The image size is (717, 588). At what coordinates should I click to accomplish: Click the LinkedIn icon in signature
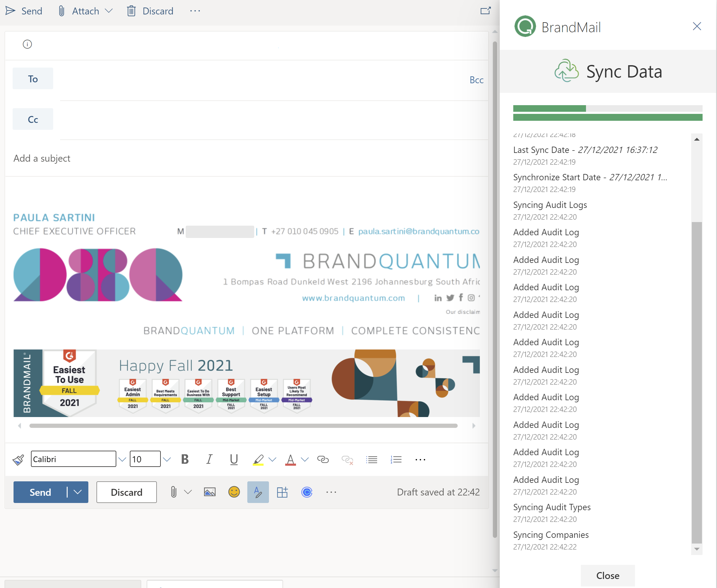438,298
